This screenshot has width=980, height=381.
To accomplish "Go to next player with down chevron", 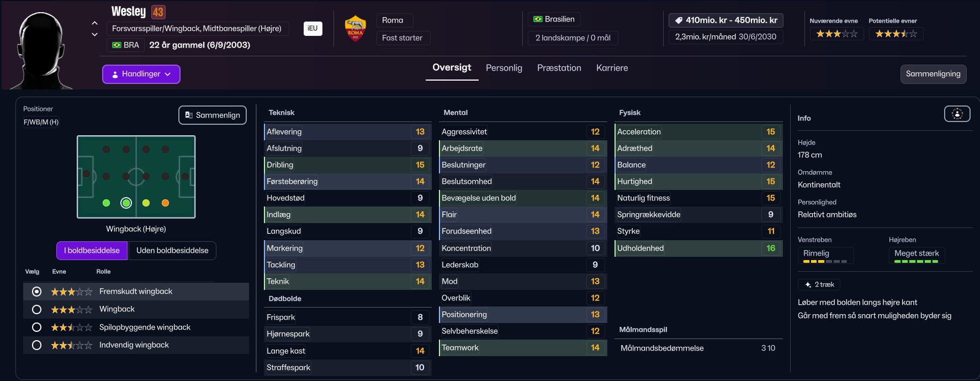I will click(x=94, y=34).
